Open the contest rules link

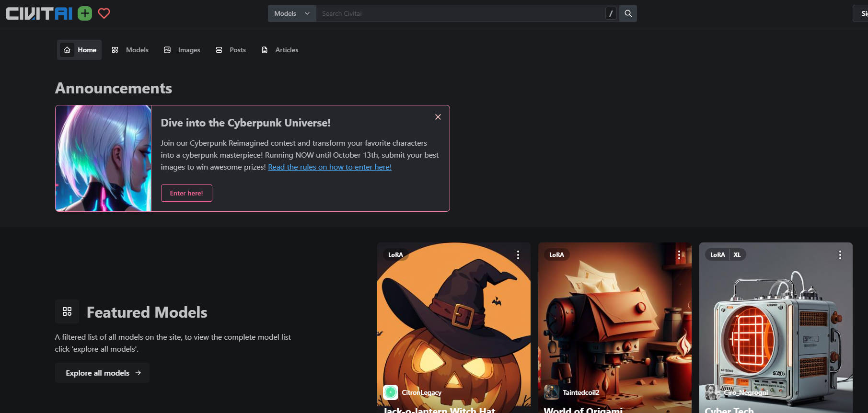tap(329, 167)
